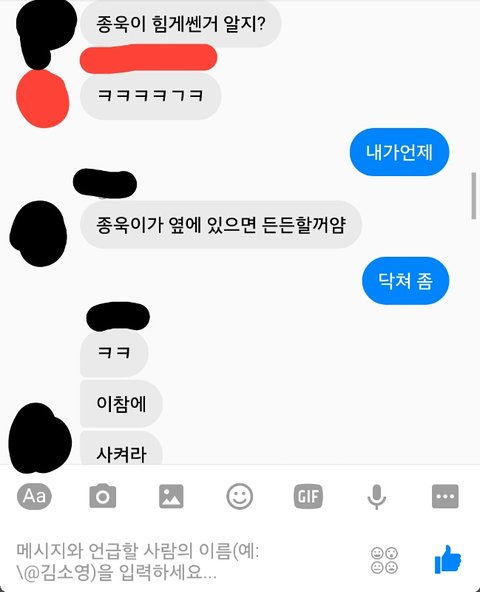Open the three-dots more options icon
The image size is (480, 592).
(445, 496)
